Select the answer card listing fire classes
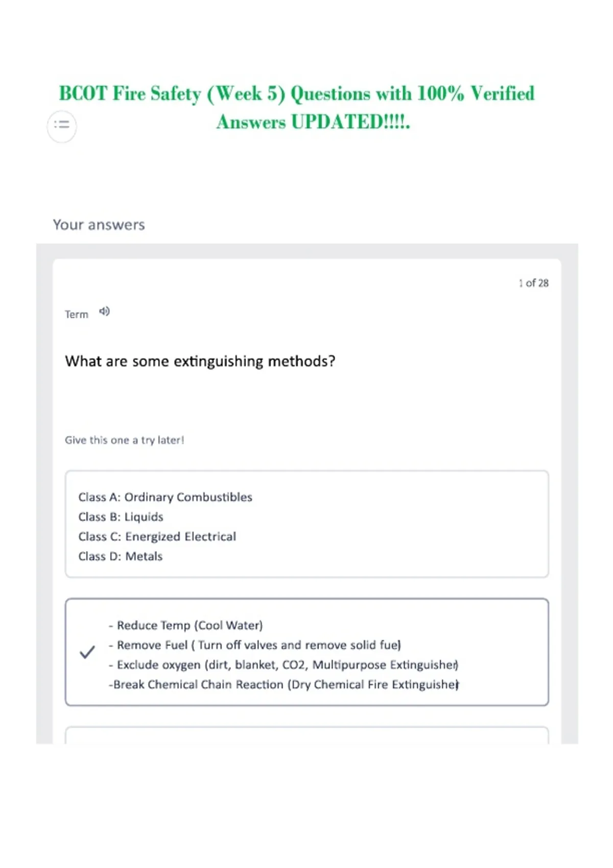 coord(307,524)
